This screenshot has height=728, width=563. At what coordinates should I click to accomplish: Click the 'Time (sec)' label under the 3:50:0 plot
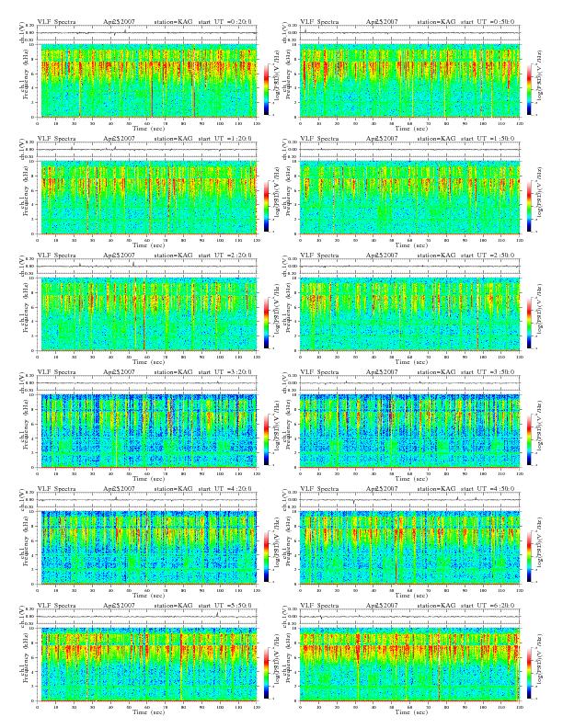(411, 479)
